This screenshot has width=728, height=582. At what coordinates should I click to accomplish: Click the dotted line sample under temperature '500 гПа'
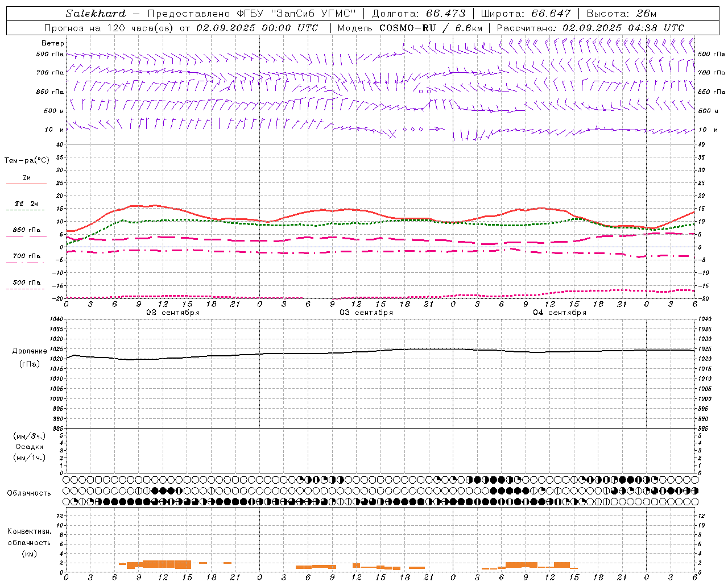[25, 289]
